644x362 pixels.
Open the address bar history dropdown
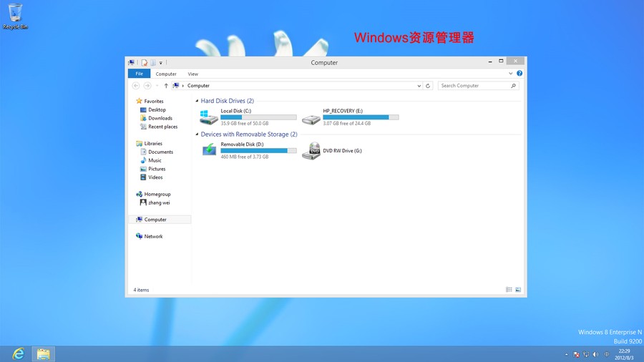click(x=419, y=86)
